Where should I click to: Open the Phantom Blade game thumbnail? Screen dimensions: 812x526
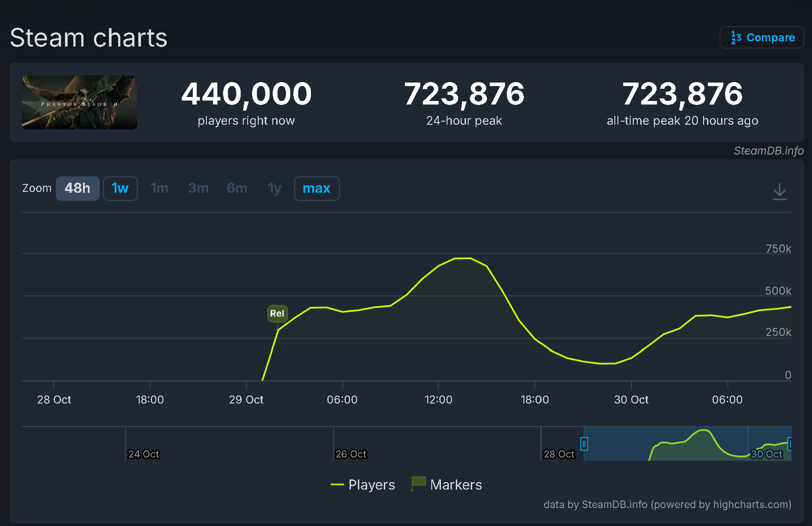[79, 102]
